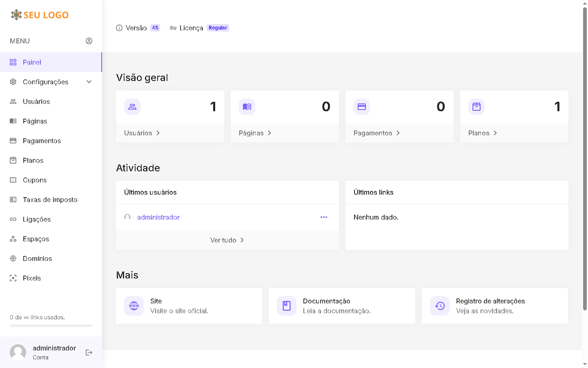588x368 pixels.
Task: Go to Domínios in the sidebar
Action: pos(37,258)
